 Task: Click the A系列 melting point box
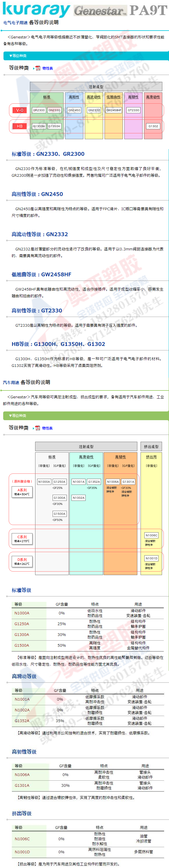[x=22, y=492]
